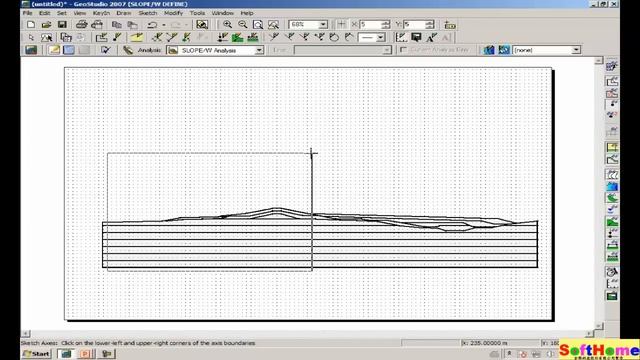640x360 pixels.
Task: Click the horizontal scrollbar left arrow
Action: (x=25, y=334)
